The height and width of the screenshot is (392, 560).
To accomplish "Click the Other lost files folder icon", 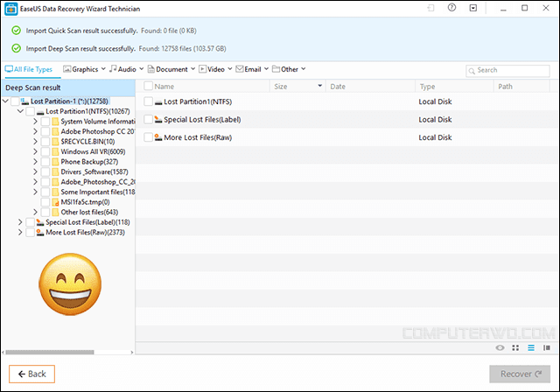I will pos(55,213).
